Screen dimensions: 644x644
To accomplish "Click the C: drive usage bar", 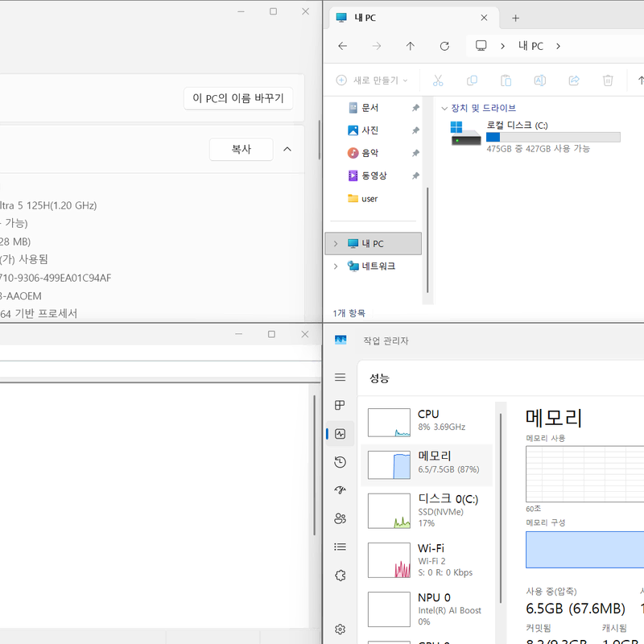I will (553, 137).
